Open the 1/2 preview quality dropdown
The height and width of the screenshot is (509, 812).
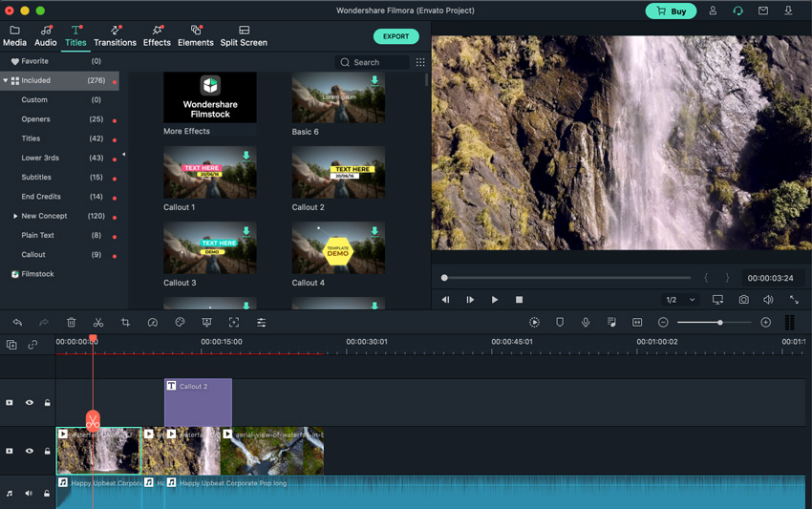[680, 300]
